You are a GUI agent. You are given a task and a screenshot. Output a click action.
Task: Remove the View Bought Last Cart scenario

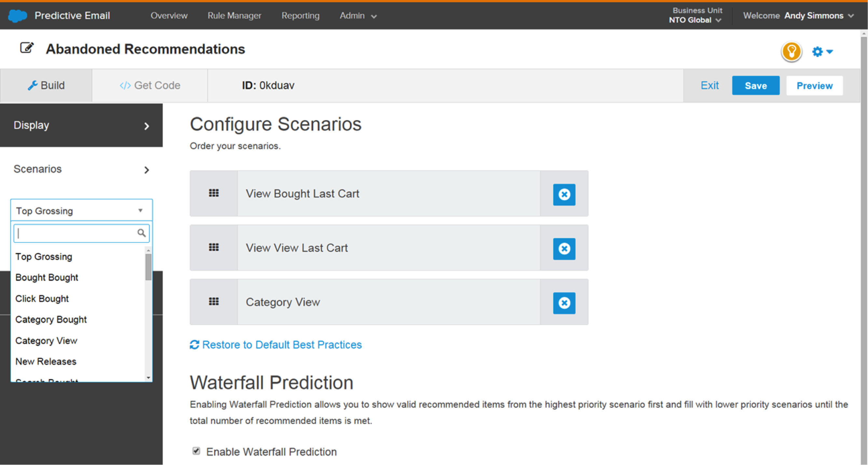pyautogui.click(x=564, y=194)
